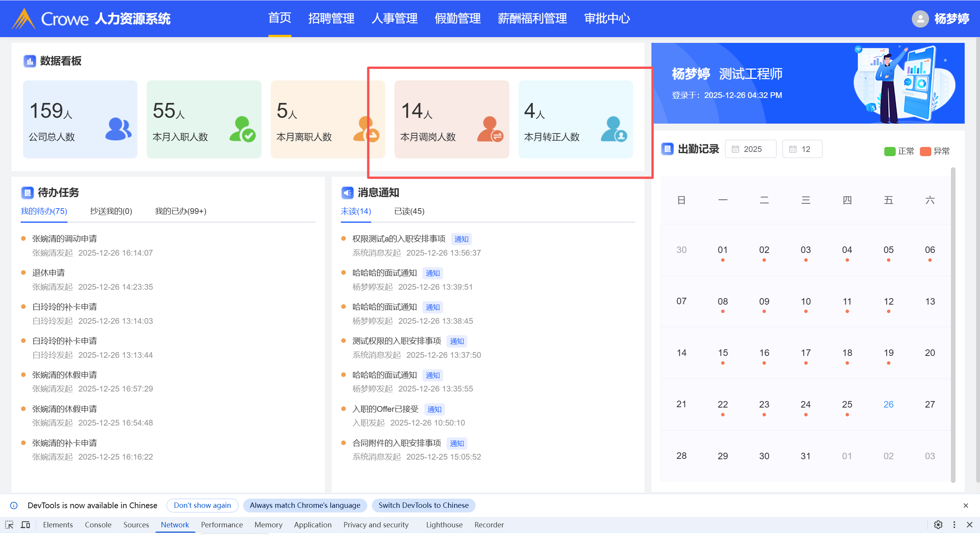Toggle the DevTools device toolbar icon
Image resolution: width=980 pixels, height=535 pixels.
(x=25, y=525)
